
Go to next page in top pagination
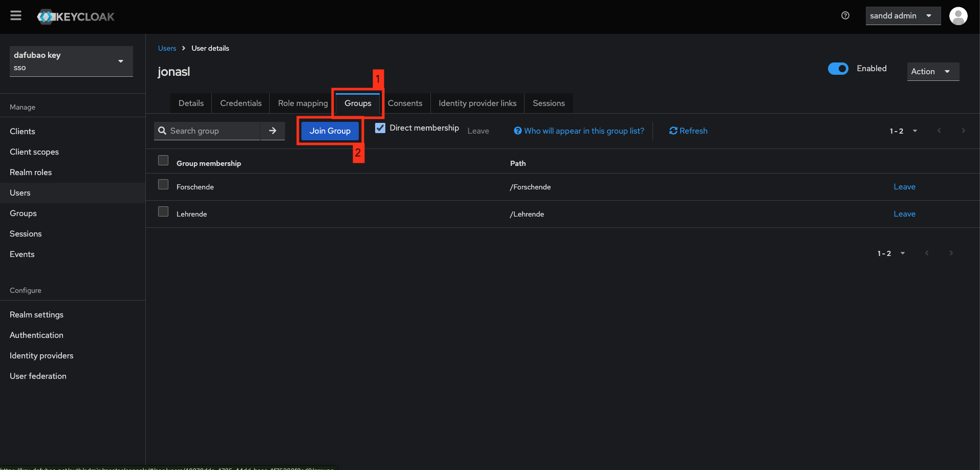point(963,131)
